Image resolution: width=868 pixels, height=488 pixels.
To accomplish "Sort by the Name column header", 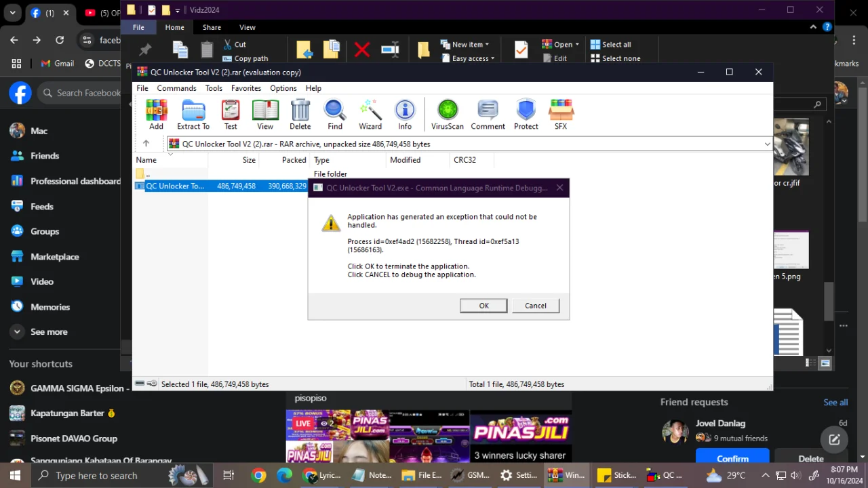I will click(x=170, y=160).
